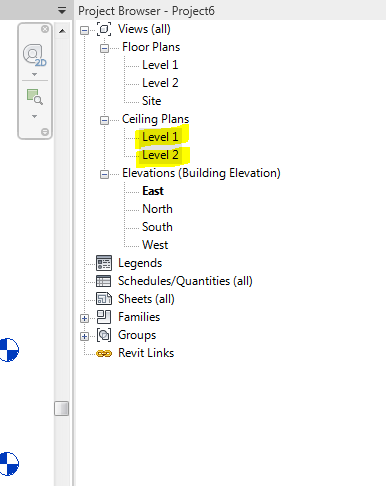Open navigation bar customize menu at bottom
Screen dimensions: 386x486
click(x=45, y=132)
